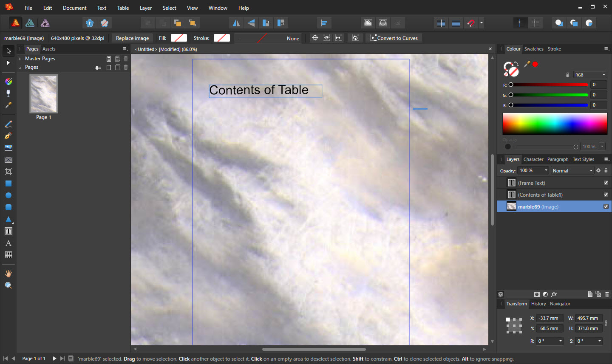Open the RGB colour model dropdown
This screenshot has height=364, width=612.
point(590,75)
